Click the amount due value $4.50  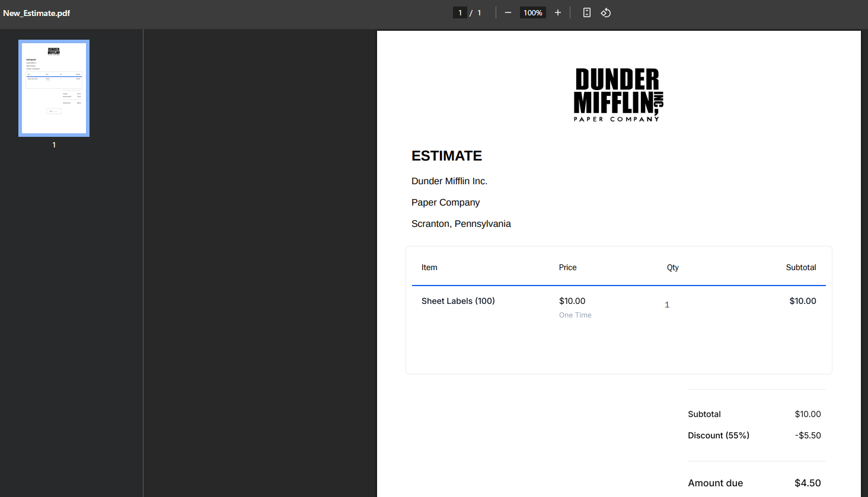click(x=808, y=483)
